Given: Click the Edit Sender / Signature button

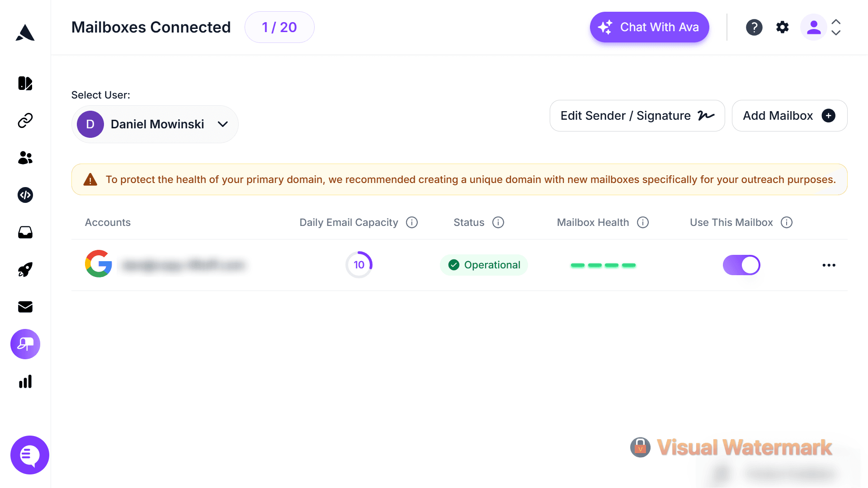Looking at the screenshot, I should point(637,116).
